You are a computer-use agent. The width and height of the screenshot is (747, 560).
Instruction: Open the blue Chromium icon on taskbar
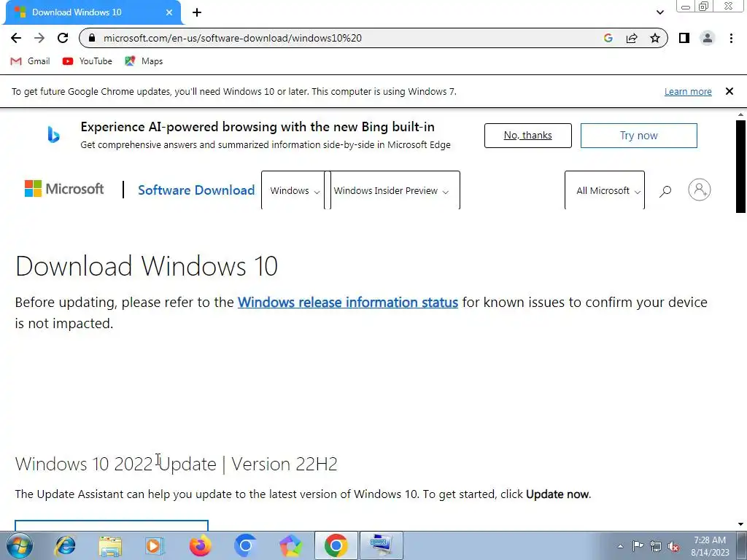(x=245, y=545)
